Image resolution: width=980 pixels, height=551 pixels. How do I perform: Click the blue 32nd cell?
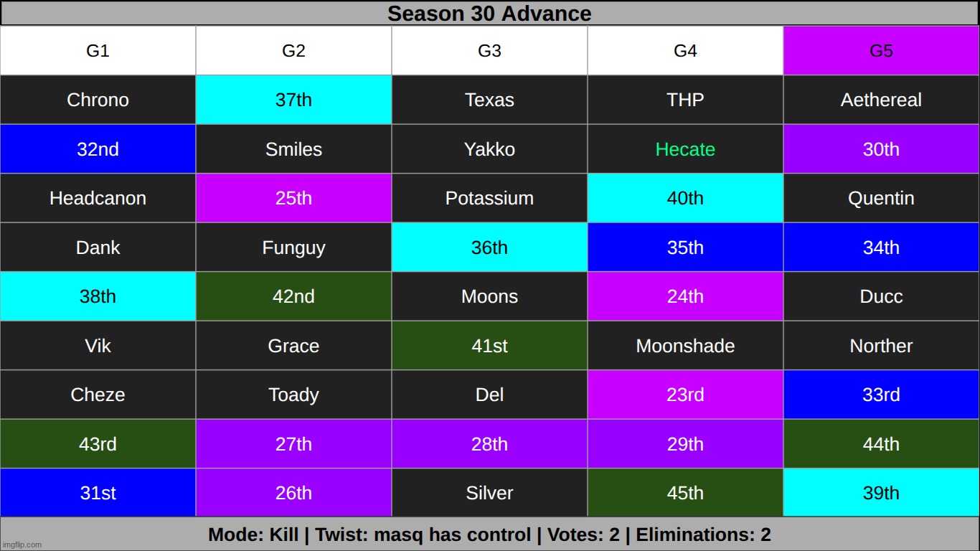[x=98, y=149]
